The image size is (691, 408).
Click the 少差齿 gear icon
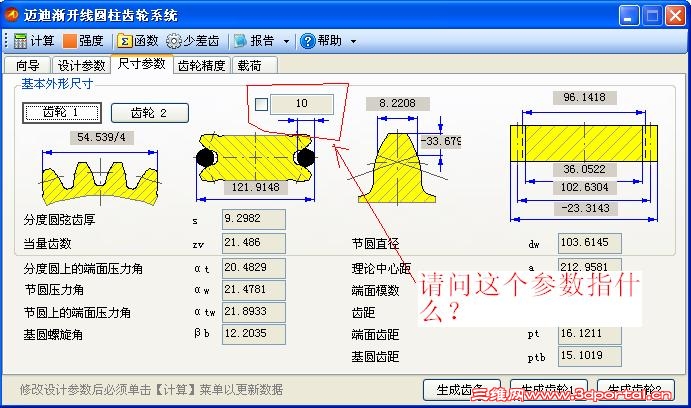pyautogui.click(x=174, y=41)
